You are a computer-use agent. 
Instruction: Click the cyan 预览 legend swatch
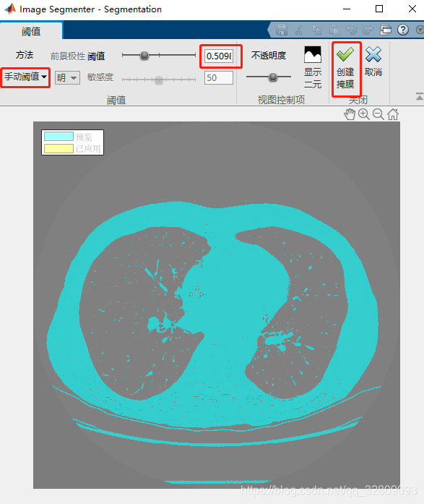pyautogui.click(x=59, y=136)
